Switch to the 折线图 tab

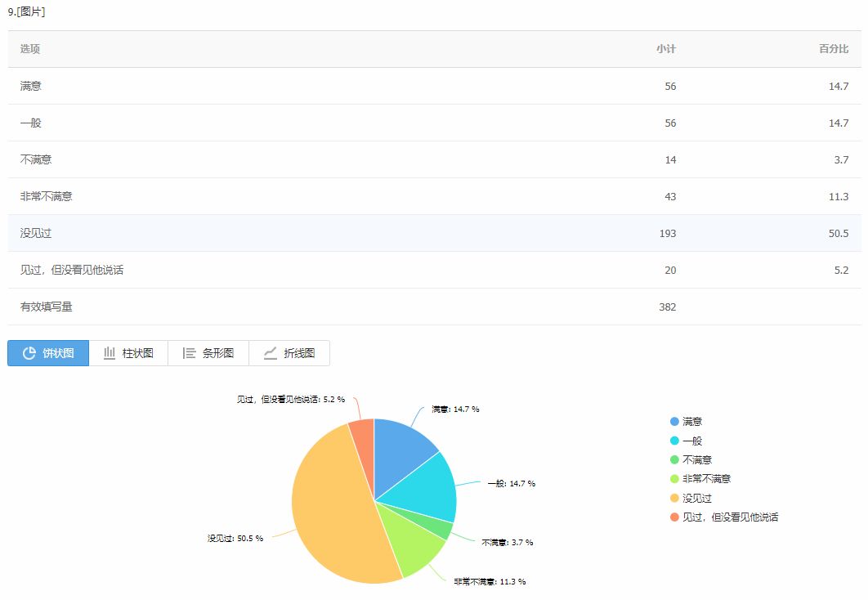pos(289,353)
